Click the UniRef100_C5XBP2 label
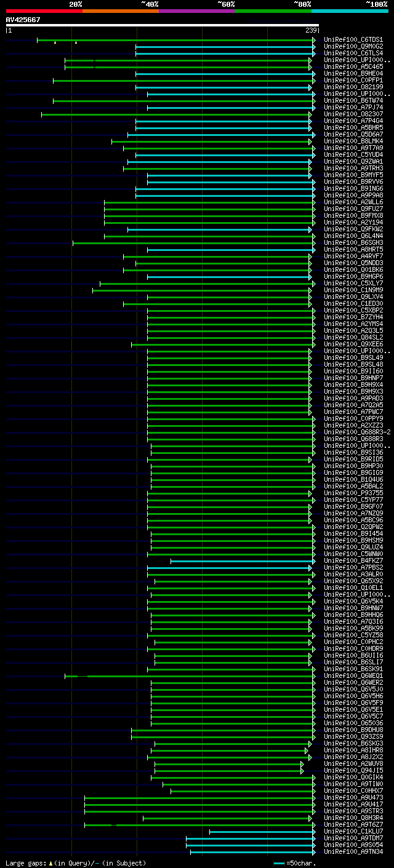This screenshot has width=394, height=868. (353, 310)
